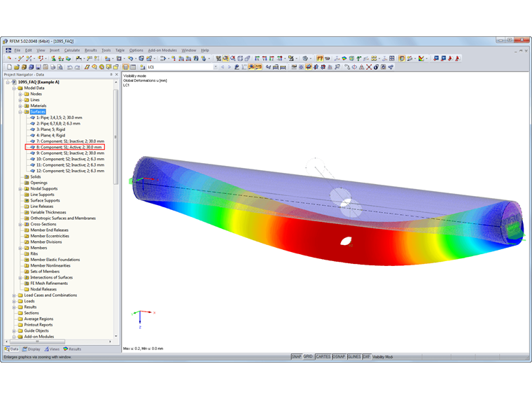Switch to the Display navigator tab
Viewport: 532px width, 399px height.
click(31, 349)
